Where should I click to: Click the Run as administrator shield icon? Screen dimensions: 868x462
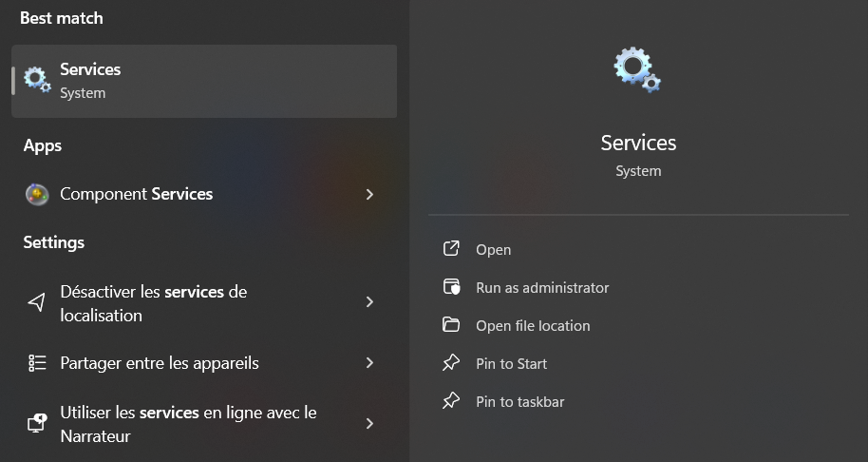451,287
